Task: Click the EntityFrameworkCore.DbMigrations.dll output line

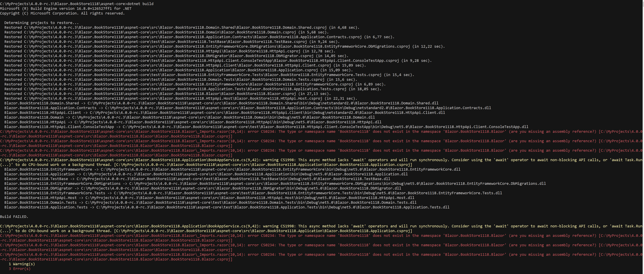Action: pos(275,184)
